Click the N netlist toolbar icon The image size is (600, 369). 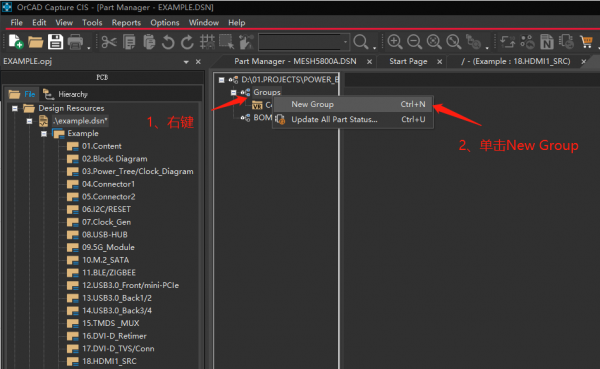(547, 42)
